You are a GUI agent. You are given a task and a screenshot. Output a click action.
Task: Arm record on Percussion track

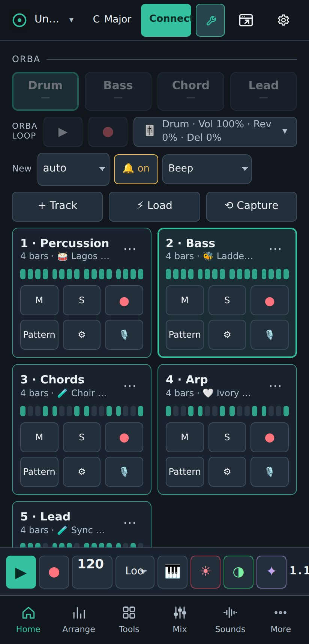124,300
